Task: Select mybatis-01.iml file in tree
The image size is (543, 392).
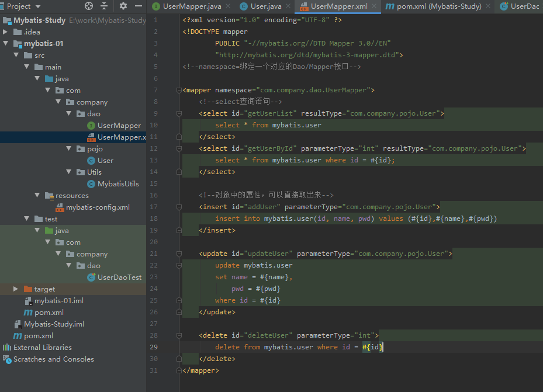Action: pos(58,301)
